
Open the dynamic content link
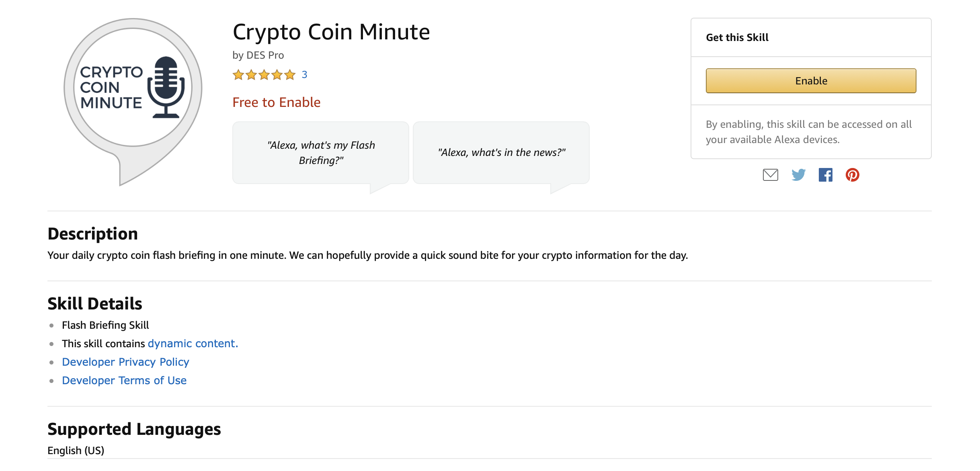pyautogui.click(x=193, y=344)
